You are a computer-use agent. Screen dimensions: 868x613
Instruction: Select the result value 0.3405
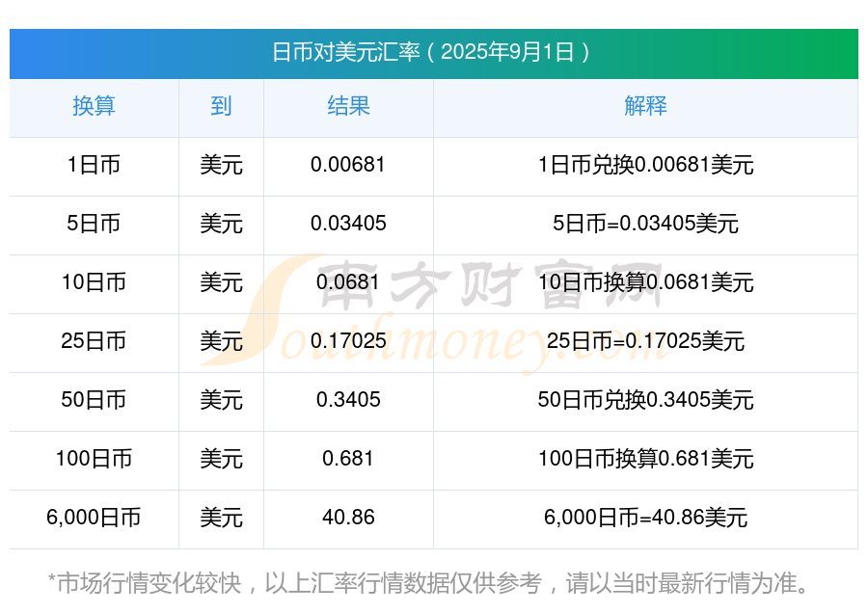tap(348, 399)
